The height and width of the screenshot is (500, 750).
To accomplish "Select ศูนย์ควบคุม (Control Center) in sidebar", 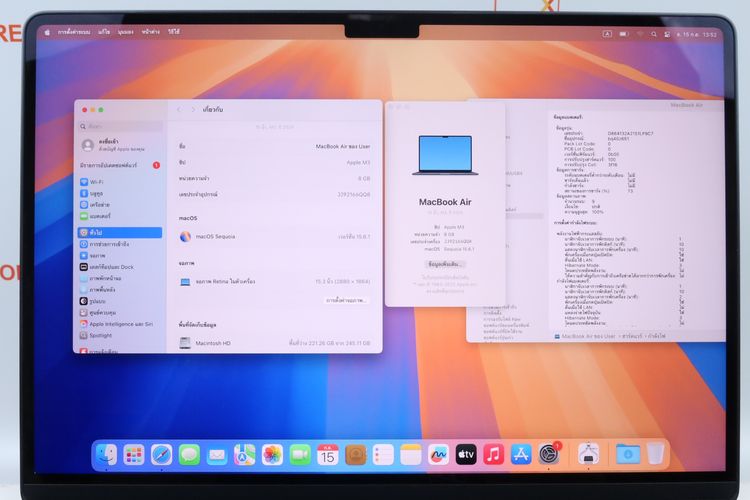I will pos(120,312).
